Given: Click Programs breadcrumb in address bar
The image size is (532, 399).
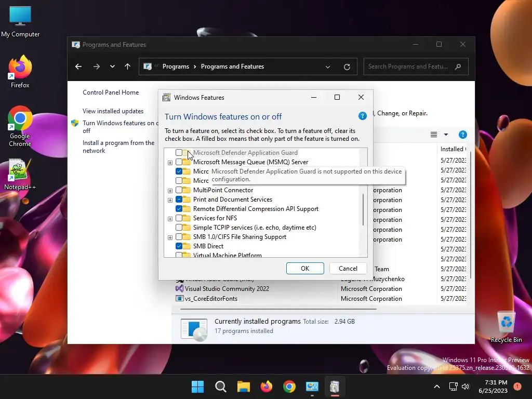Looking at the screenshot, I should coord(176,66).
